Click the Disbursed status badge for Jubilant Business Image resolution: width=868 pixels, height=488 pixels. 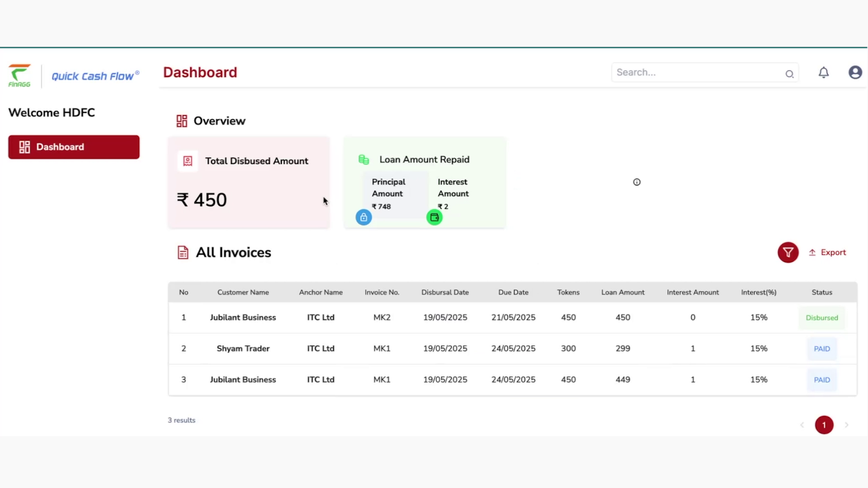(x=822, y=317)
